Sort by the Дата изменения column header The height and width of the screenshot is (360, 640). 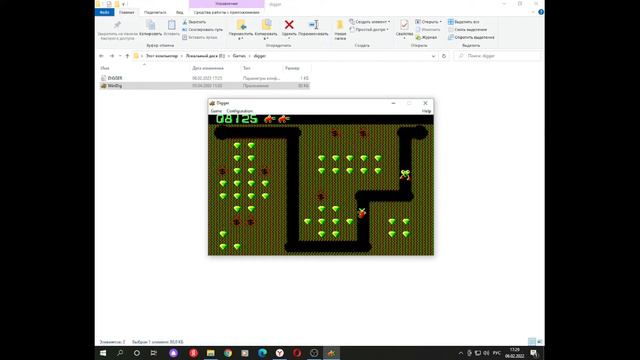tap(208, 68)
